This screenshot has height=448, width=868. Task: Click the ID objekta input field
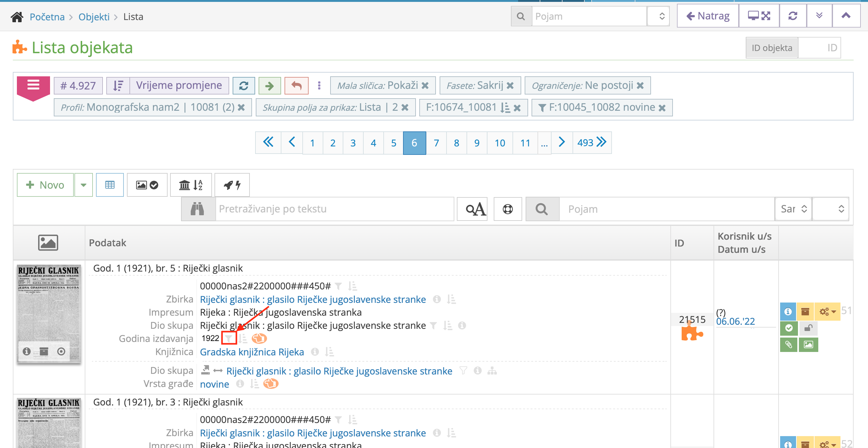point(820,48)
